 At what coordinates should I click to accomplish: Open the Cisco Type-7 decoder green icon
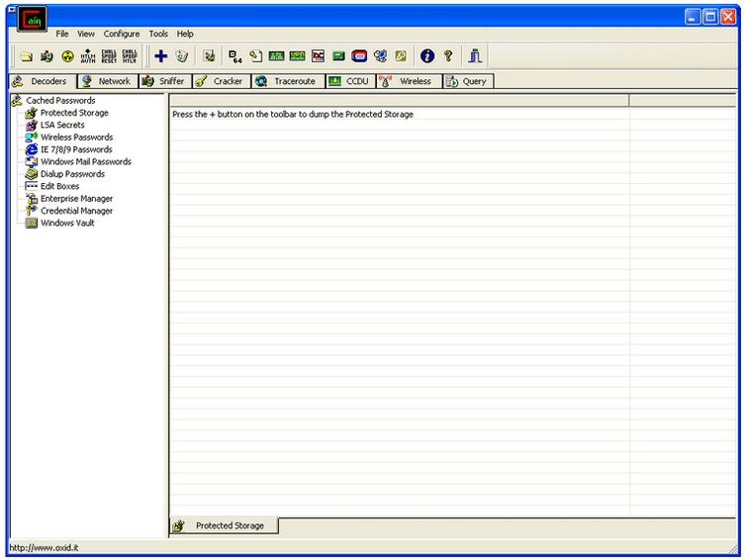tap(276, 56)
